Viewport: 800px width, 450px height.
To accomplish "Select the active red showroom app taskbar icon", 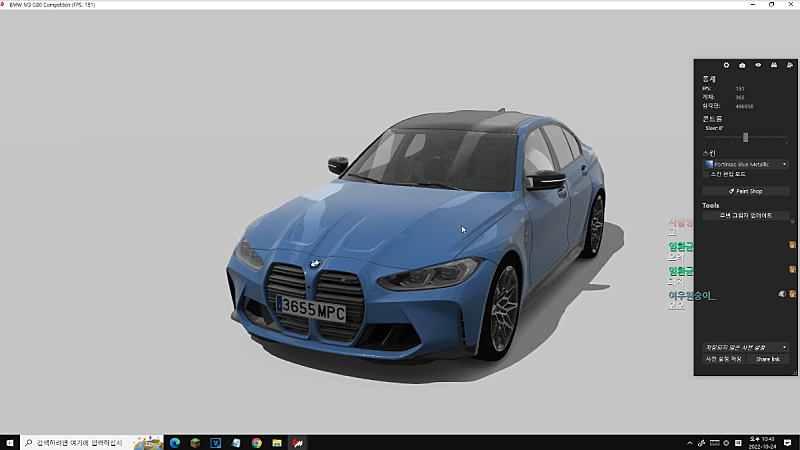I will coord(297,443).
